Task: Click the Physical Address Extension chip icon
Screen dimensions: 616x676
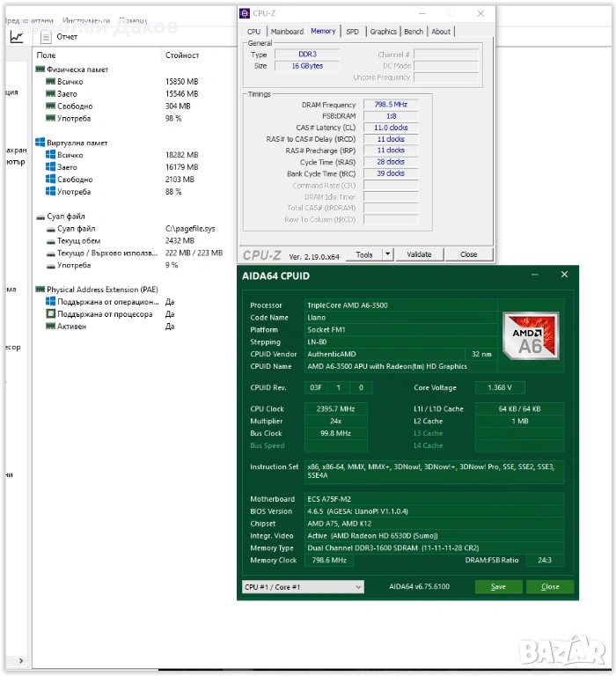Action: [x=40, y=290]
